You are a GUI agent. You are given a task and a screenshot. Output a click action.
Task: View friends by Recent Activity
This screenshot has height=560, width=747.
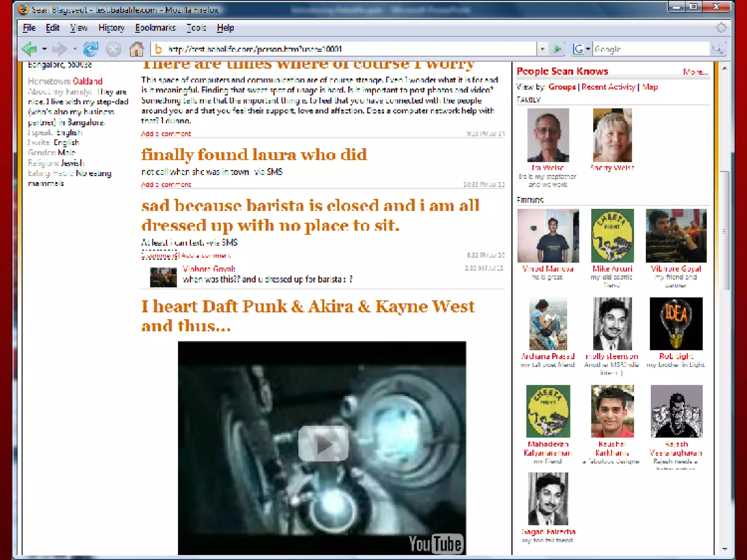(x=608, y=87)
